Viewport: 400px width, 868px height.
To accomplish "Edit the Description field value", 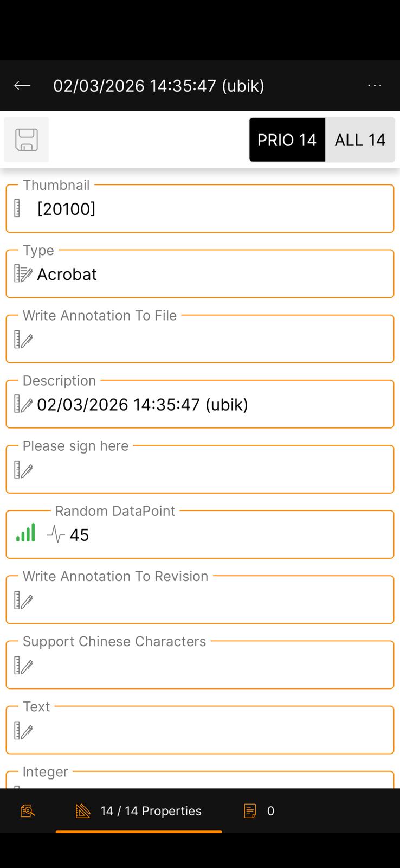I will pyautogui.click(x=143, y=405).
